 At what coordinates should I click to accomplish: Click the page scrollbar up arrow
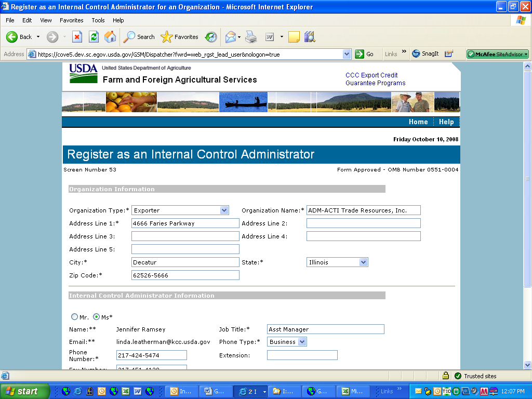coord(527,66)
